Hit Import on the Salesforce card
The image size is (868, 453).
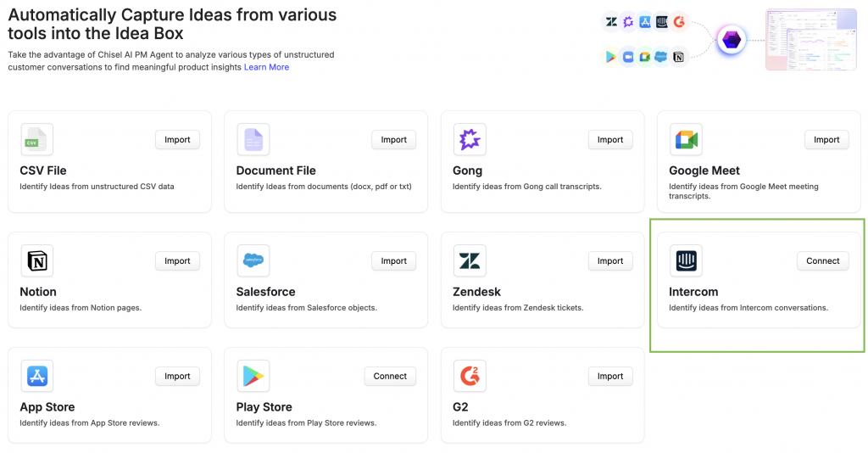tap(393, 261)
